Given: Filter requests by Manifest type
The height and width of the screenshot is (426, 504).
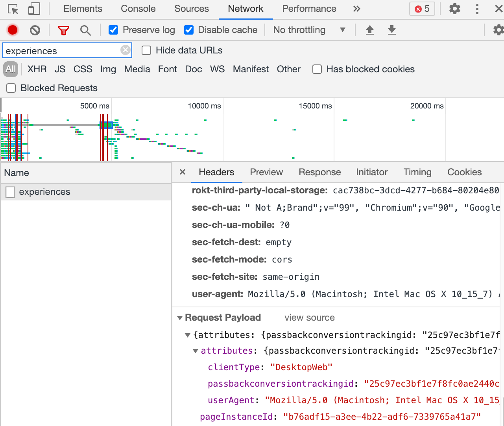Looking at the screenshot, I should pyautogui.click(x=251, y=69).
